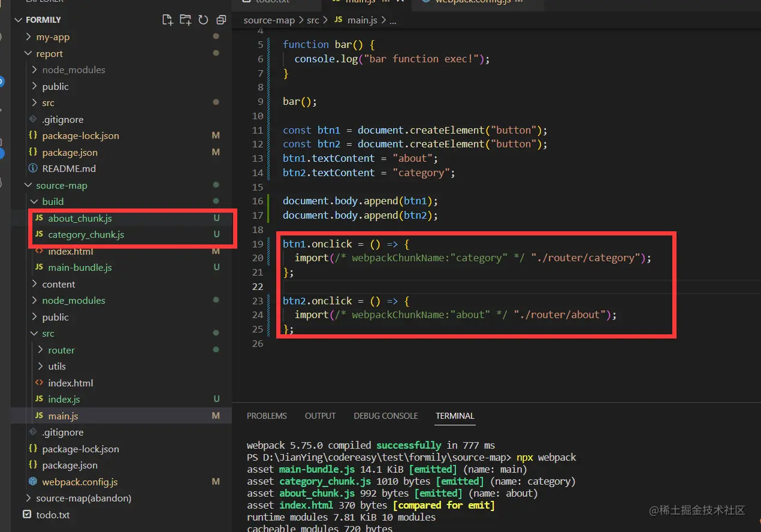This screenshot has width=761, height=532.
Task: Create a new file in Explorer
Action: pos(168,20)
